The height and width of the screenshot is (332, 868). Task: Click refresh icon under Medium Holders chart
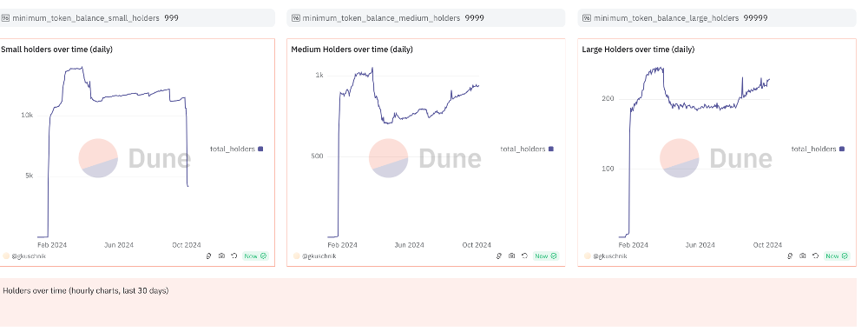click(x=524, y=256)
